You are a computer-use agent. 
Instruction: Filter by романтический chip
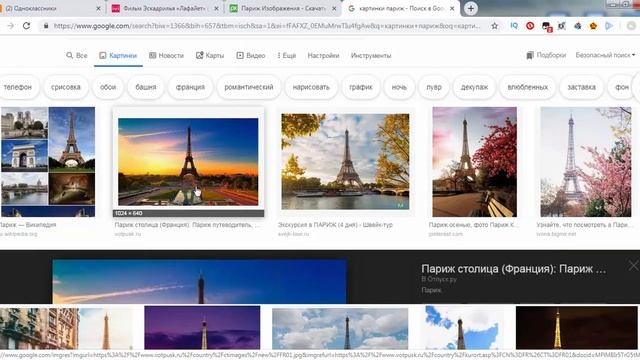pyautogui.click(x=249, y=87)
